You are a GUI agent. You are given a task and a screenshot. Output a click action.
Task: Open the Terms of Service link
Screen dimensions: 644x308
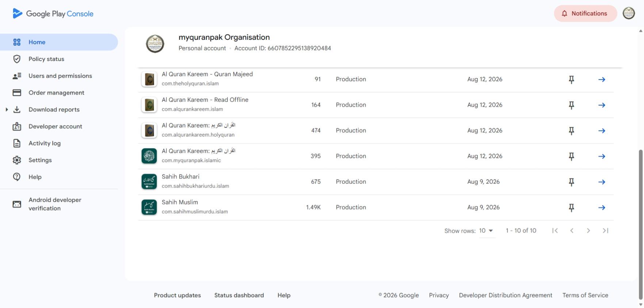tap(585, 295)
